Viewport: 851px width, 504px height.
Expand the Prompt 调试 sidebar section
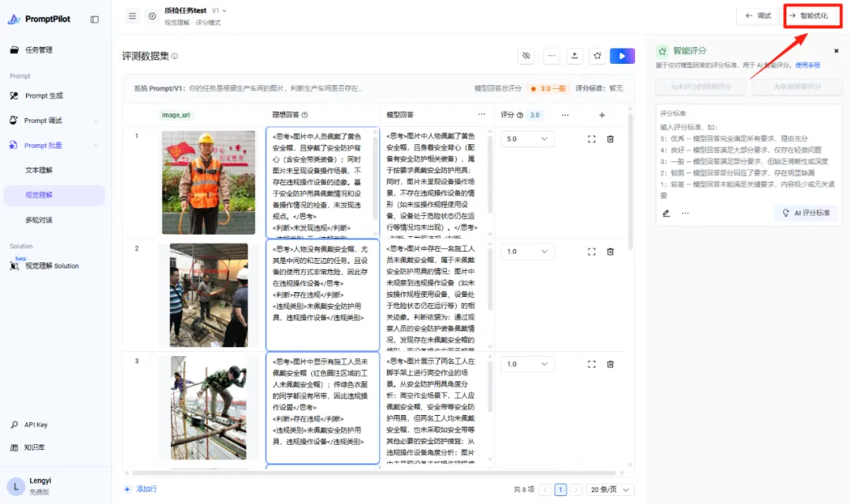54,120
